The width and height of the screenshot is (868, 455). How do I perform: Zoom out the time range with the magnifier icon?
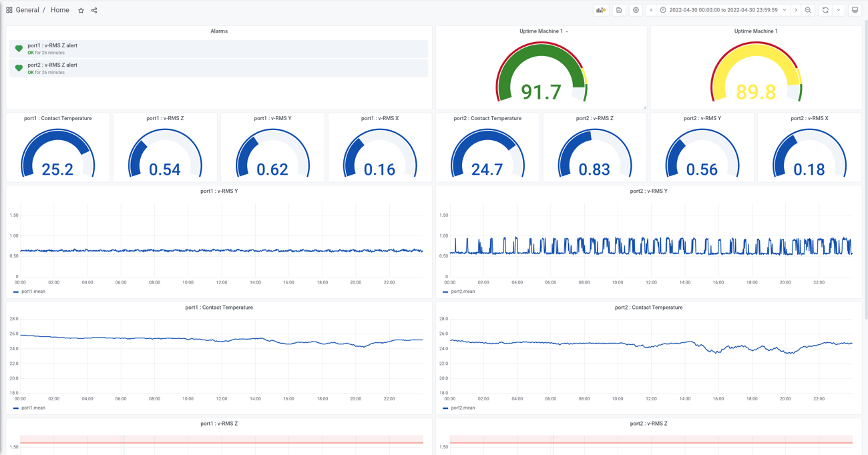pyautogui.click(x=808, y=10)
